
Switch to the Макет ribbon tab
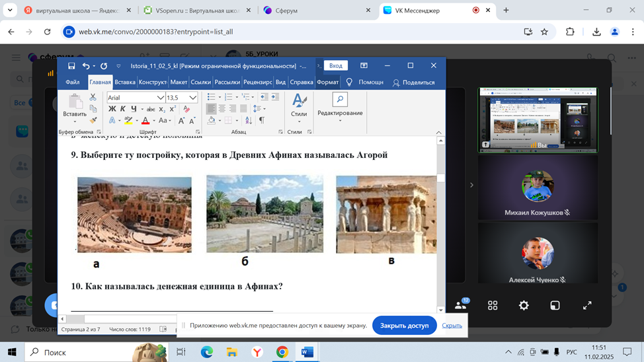coord(179,82)
